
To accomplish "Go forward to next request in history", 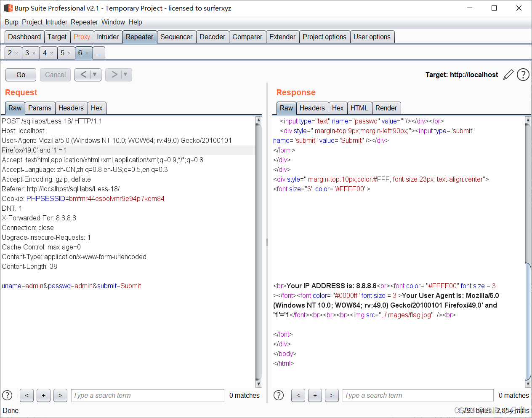I will click(114, 75).
